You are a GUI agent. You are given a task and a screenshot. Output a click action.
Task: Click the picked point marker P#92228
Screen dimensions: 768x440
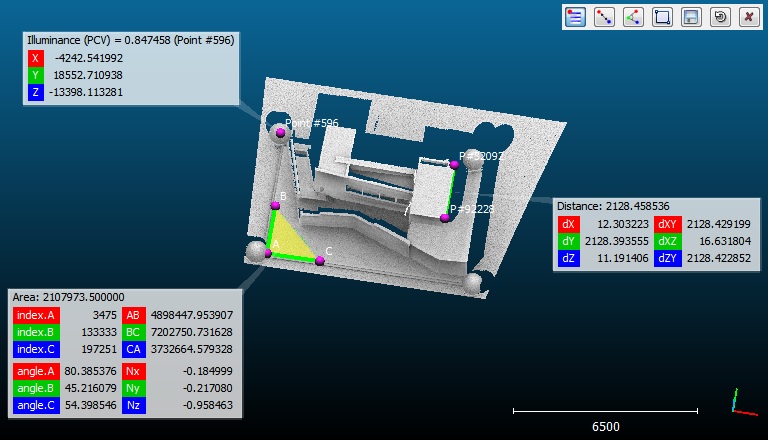445,218
